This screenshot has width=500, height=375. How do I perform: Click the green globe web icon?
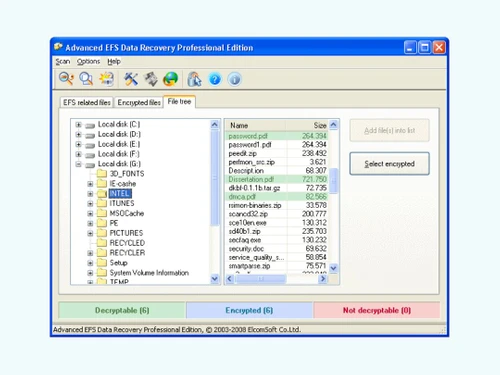click(x=171, y=79)
